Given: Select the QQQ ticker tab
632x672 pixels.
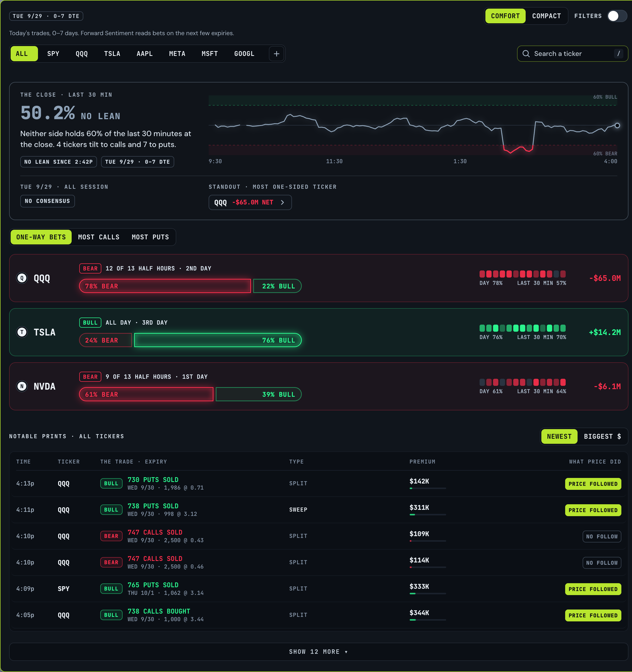Looking at the screenshot, I should [82, 54].
